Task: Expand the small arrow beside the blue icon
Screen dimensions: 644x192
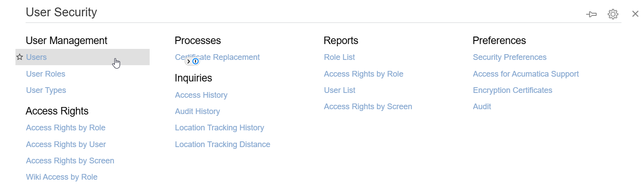Action: coord(189,62)
